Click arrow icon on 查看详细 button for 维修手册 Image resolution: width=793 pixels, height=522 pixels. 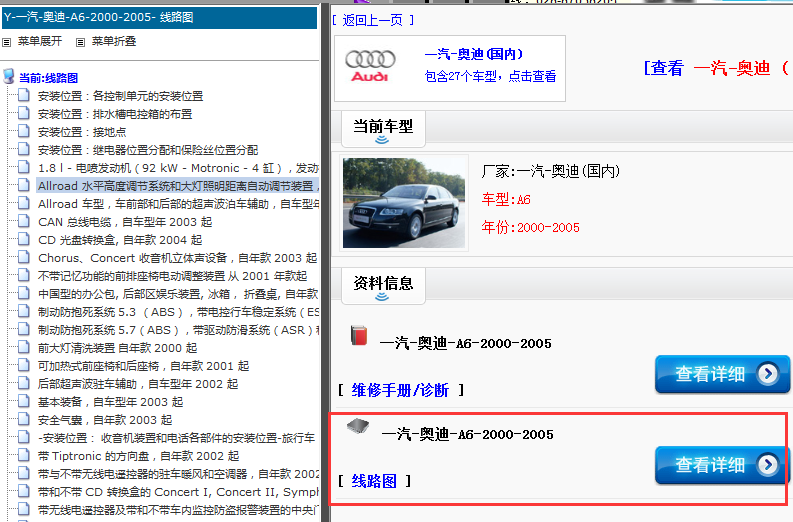[x=767, y=374]
